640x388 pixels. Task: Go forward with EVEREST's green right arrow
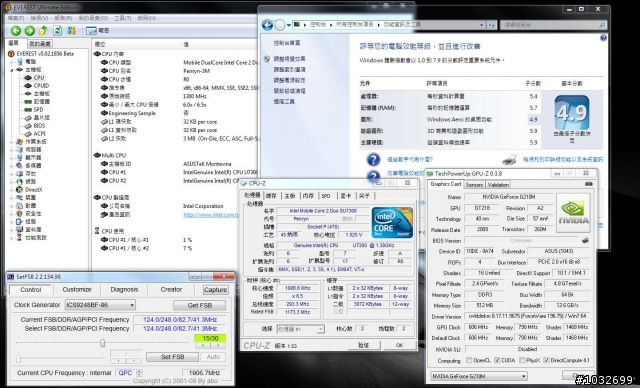(29, 31)
